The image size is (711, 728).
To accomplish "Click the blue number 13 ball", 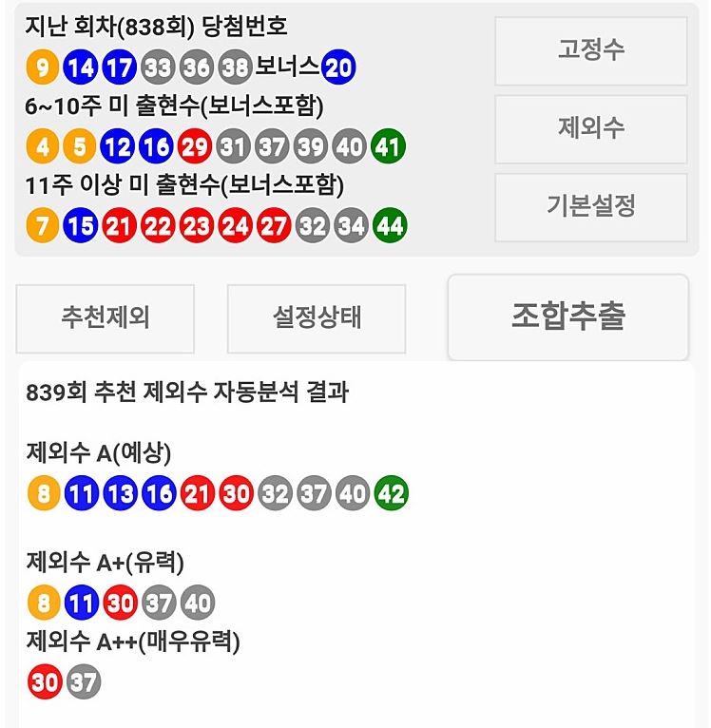I will pyautogui.click(x=120, y=494).
